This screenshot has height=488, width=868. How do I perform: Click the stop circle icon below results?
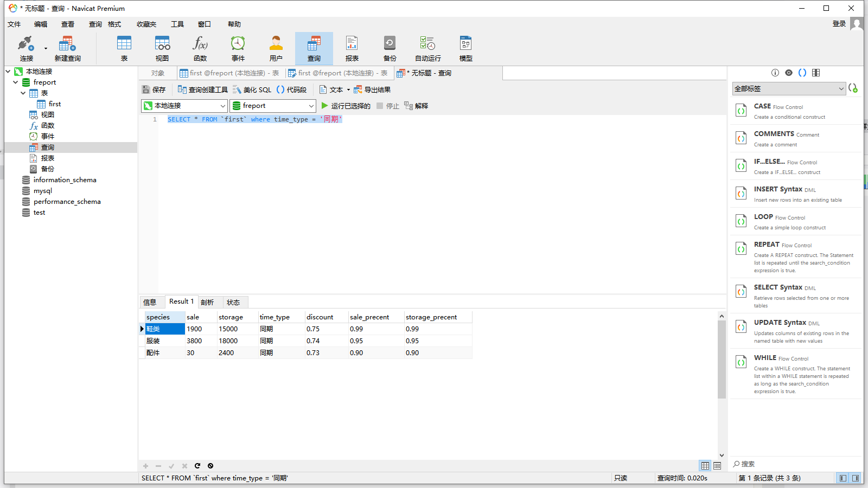(210, 466)
